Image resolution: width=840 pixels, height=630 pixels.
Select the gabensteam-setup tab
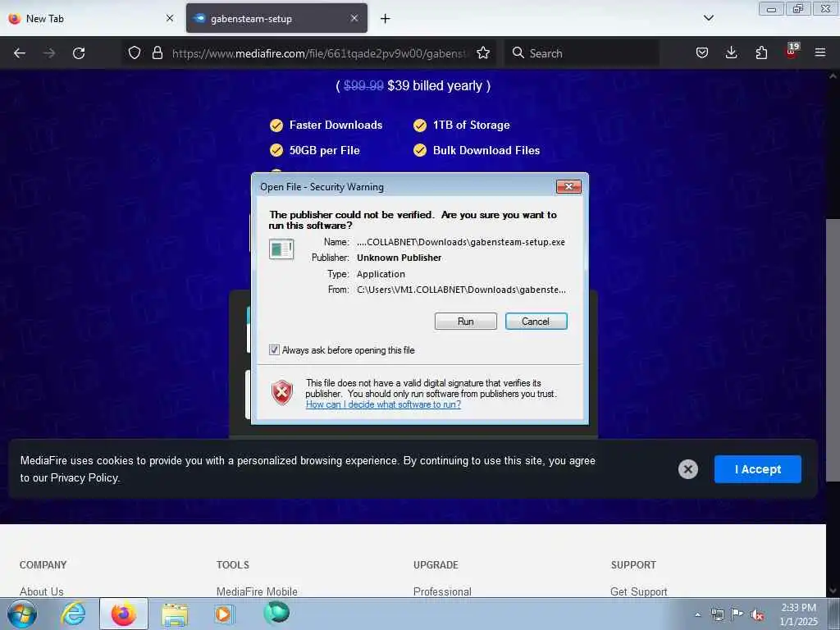pyautogui.click(x=276, y=18)
